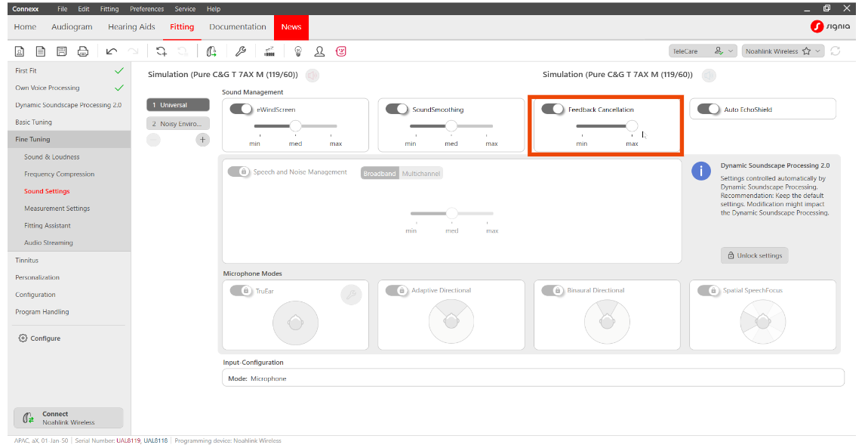Open Program Handling in the sidebar
This screenshot has height=445, width=868.
click(x=42, y=311)
